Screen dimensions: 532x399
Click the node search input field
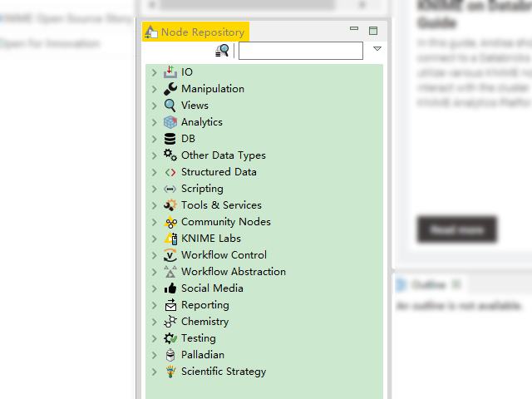(301, 51)
